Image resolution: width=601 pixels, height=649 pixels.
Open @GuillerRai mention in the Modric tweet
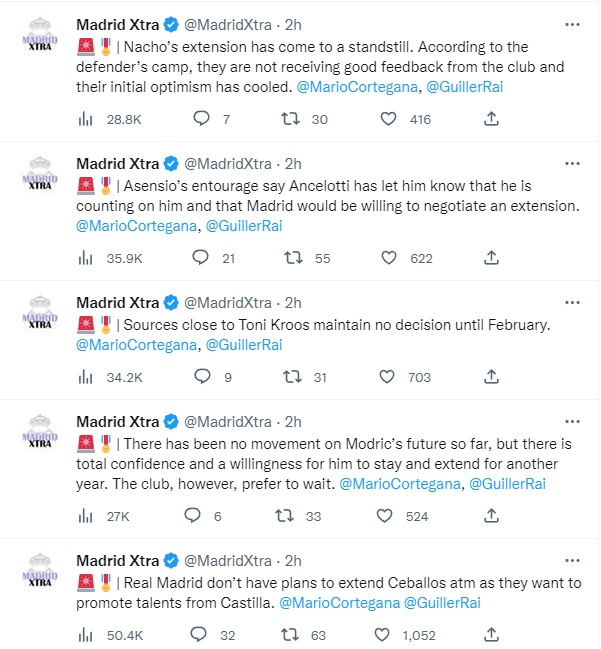(507, 484)
